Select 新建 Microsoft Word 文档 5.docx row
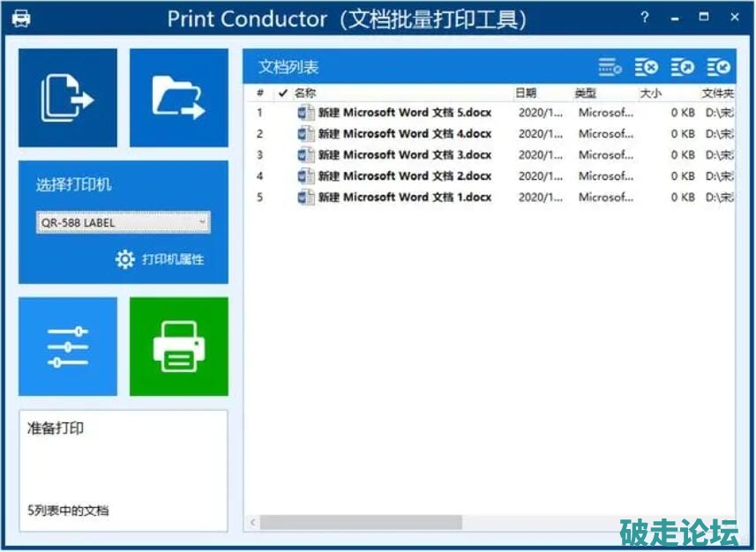This screenshot has width=756, height=552. [404, 113]
